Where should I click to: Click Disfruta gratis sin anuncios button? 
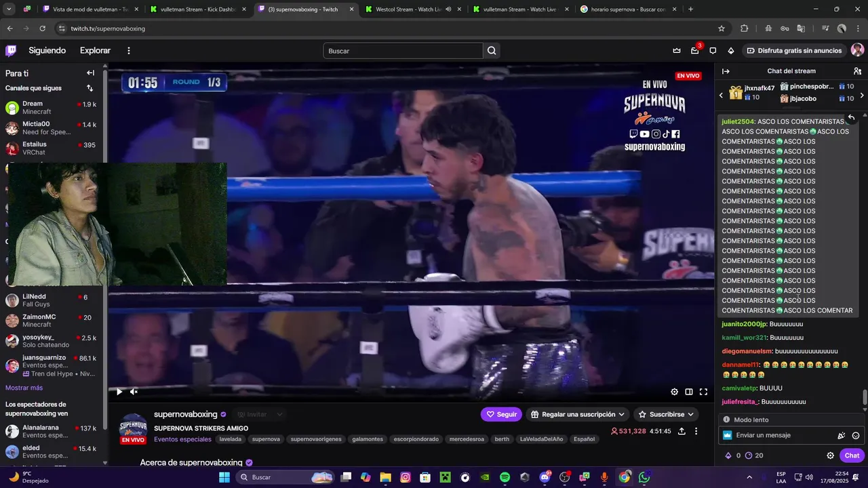coord(793,51)
